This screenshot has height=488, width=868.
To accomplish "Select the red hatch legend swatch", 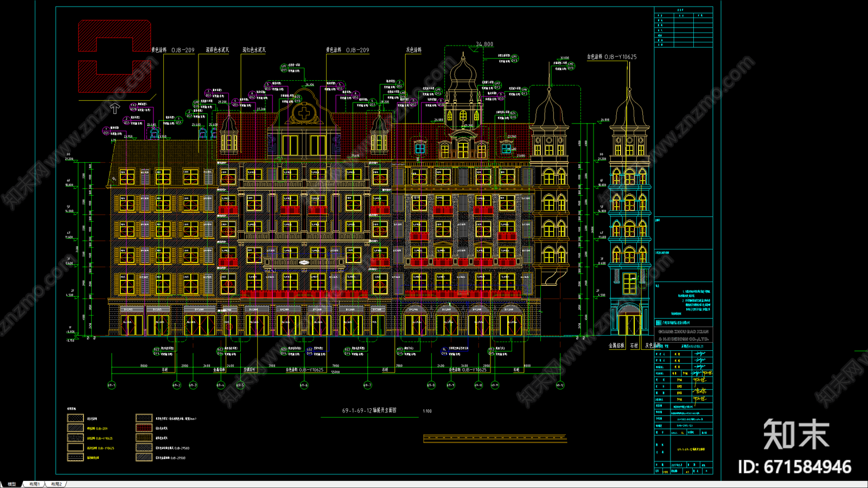I will pyautogui.click(x=144, y=428).
